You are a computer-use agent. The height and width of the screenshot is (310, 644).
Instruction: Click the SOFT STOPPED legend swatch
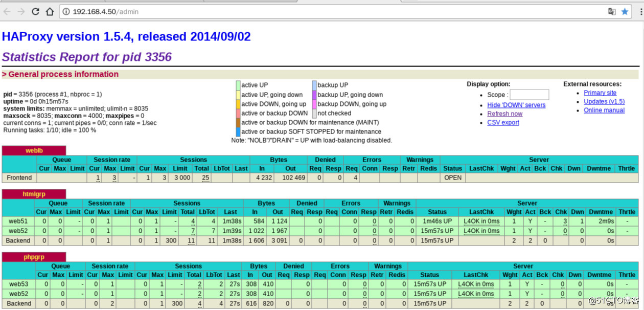(x=238, y=131)
